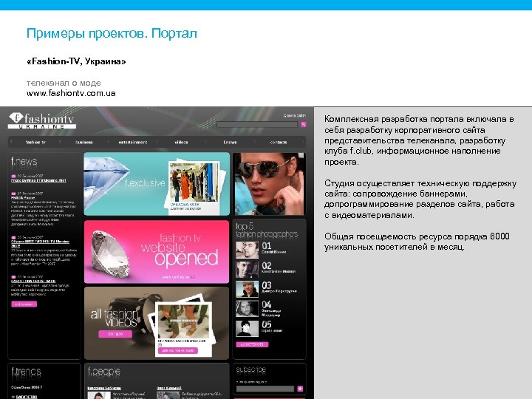Open second f.people name link
The width and height of the screenshot is (532, 399).
pyautogui.click(x=169, y=388)
